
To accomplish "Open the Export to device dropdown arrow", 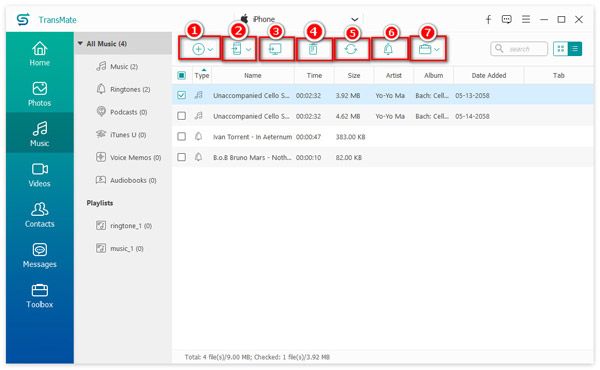I will [249, 49].
